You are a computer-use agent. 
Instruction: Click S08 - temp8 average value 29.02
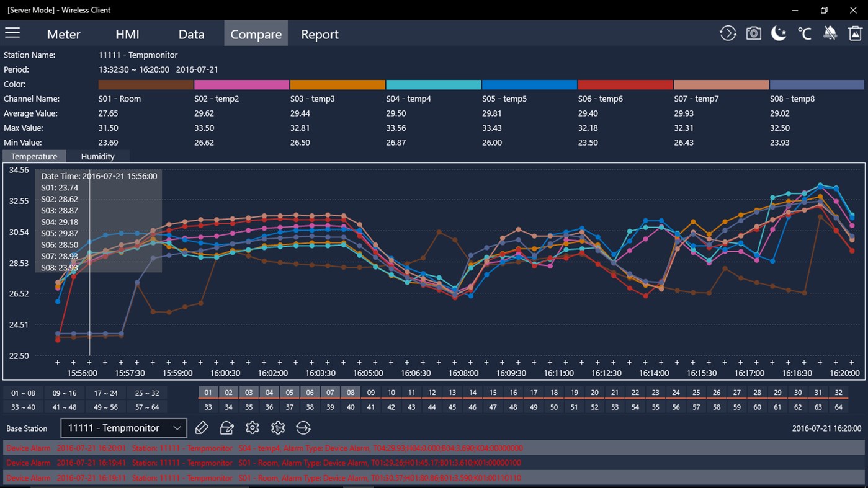[x=780, y=113]
